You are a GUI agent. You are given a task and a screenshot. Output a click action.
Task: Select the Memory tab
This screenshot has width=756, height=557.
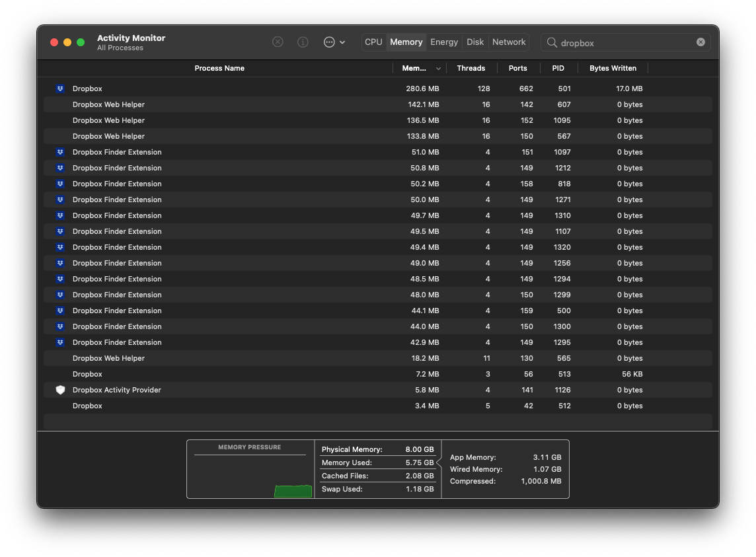(x=406, y=42)
